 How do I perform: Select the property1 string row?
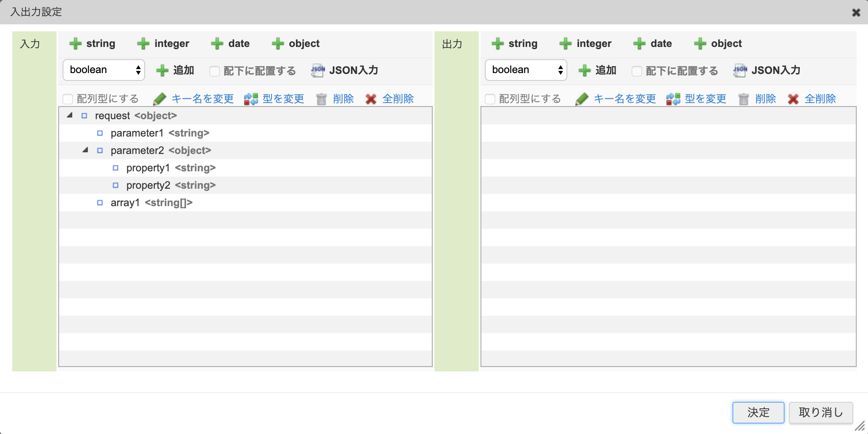[x=245, y=168]
